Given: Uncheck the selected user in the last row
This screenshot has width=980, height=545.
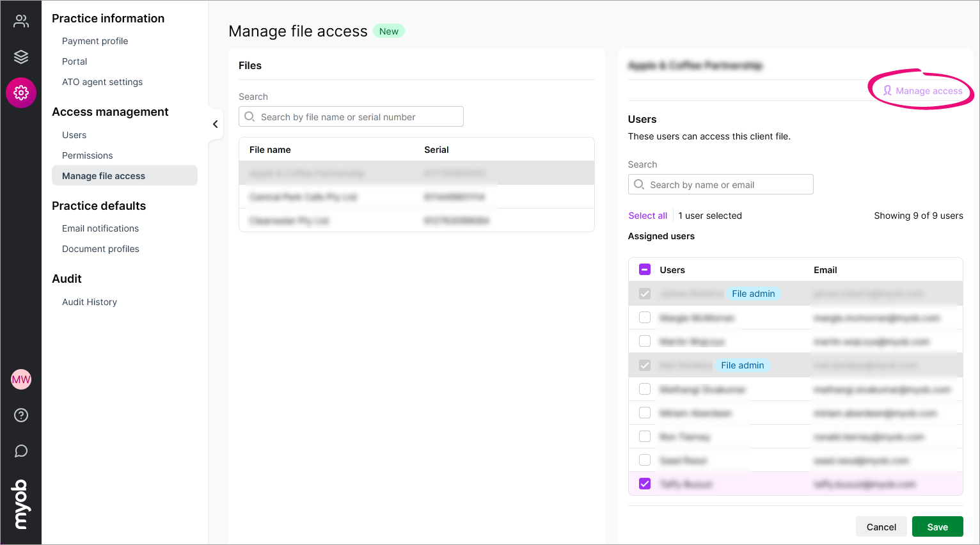Looking at the screenshot, I should pyautogui.click(x=644, y=484).
